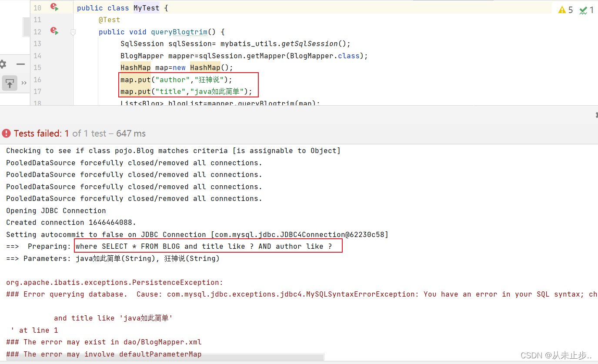Image resolution: width=598 pixels, height=364 pixels.
Task: Click 'Setting autocommit to false' console line
Action: [x=197, y=234]
